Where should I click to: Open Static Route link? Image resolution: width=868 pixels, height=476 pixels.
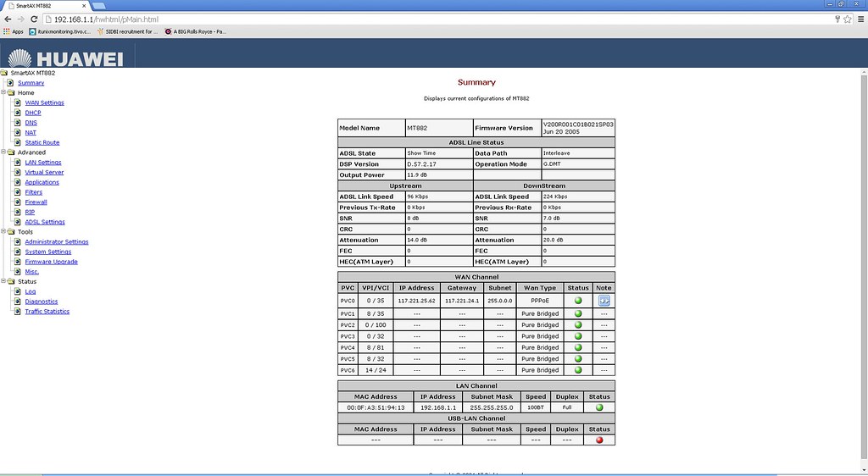pyautogui.click(x=42, y=142)
